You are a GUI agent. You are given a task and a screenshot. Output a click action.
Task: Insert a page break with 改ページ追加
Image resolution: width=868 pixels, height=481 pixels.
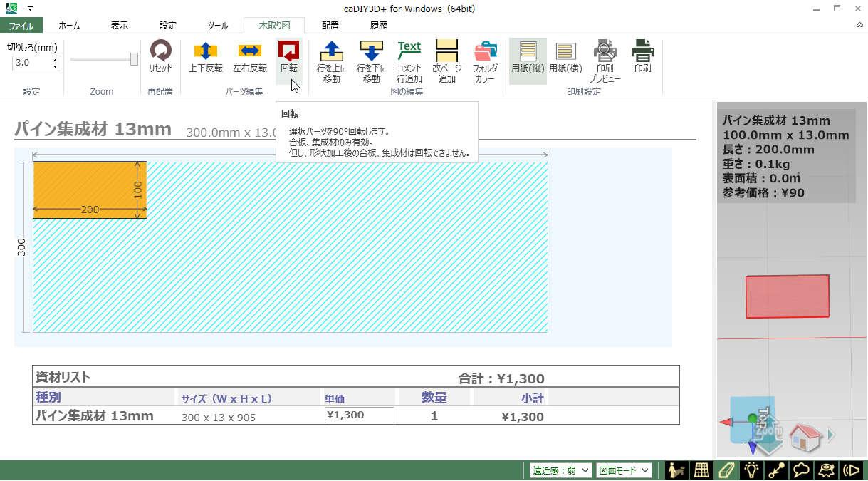click(446, 61)
